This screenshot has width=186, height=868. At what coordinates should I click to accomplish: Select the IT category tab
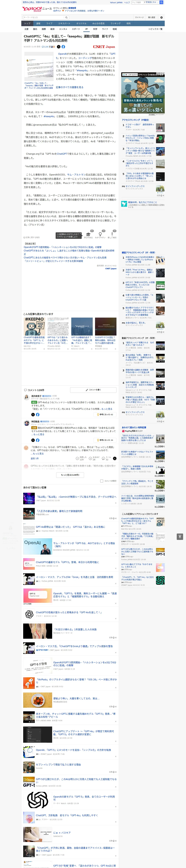(86, 29)
